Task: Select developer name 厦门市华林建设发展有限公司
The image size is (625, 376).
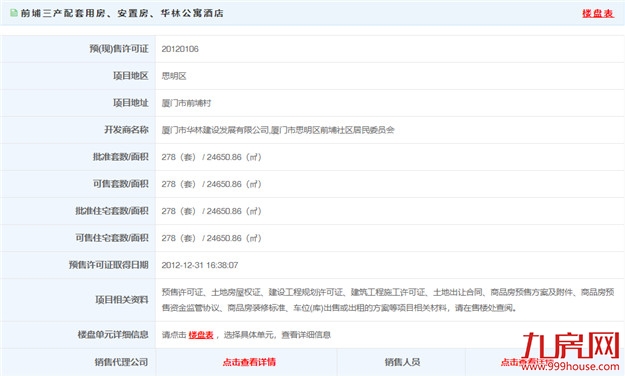Action: (x=216, y=130)
